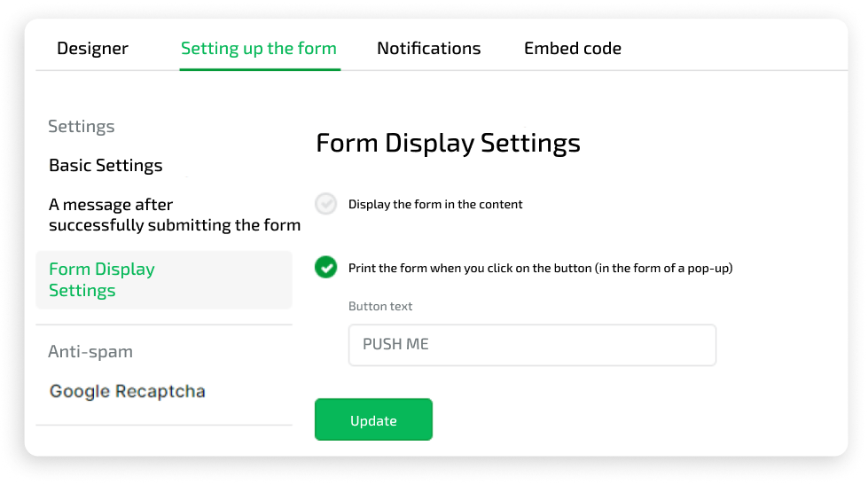
Task: Click the divider line above Anti-spam section
Action: pyautogui.click(x=164, y=325)
